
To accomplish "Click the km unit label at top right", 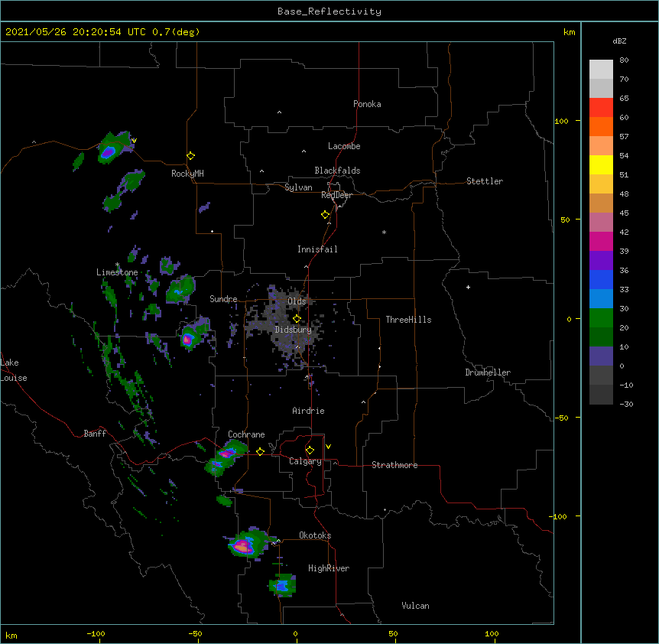I will 570,32.
